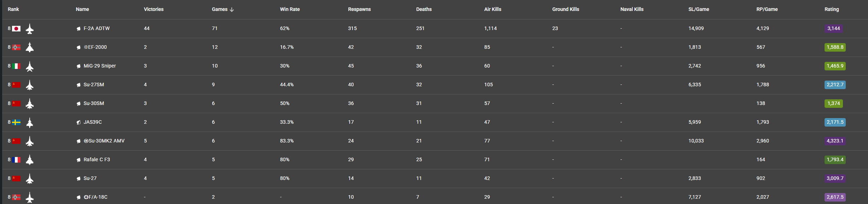Image resolution: width=868 pixels, height=204 pixels.
Task: Click the Japan flag icon in F-2A ADTW row
Action: tap(16, 29)
